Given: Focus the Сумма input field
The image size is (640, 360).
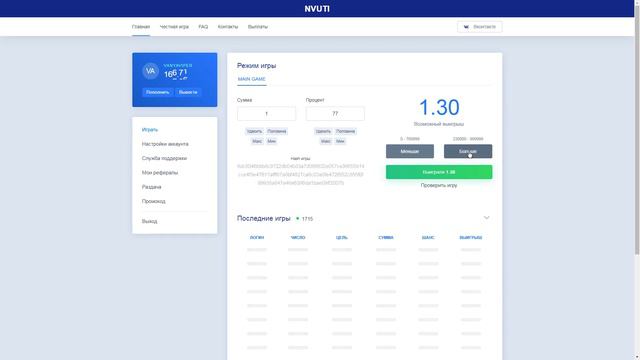Looking at the screenshot, I should (267, 114).
